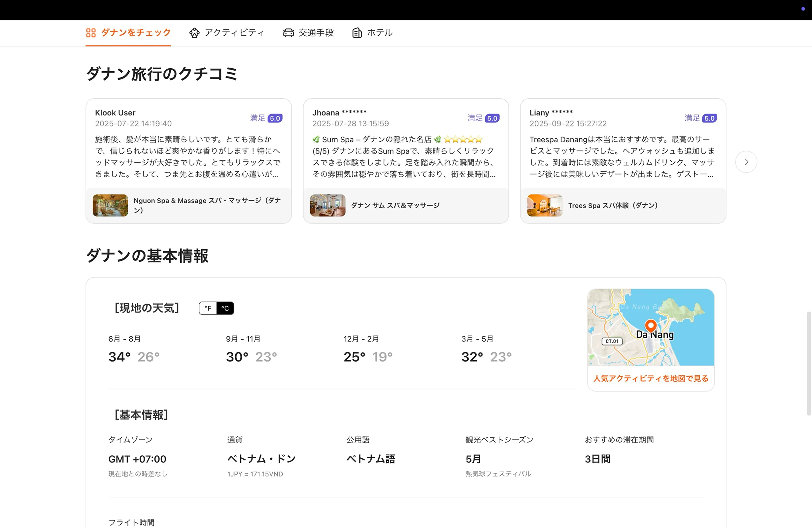Click 人気アクティビティを地図で見る link
This screenshot has width=812, height=528.
(x=651, y=378)
